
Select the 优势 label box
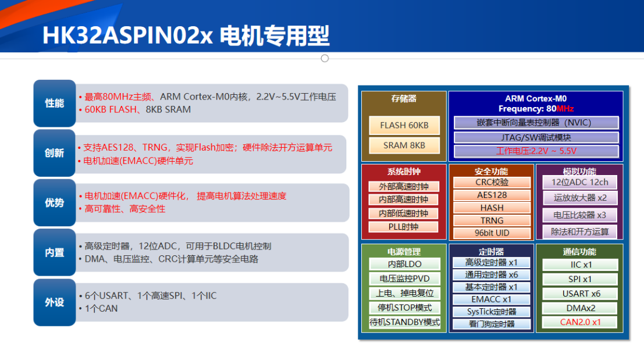55,203
